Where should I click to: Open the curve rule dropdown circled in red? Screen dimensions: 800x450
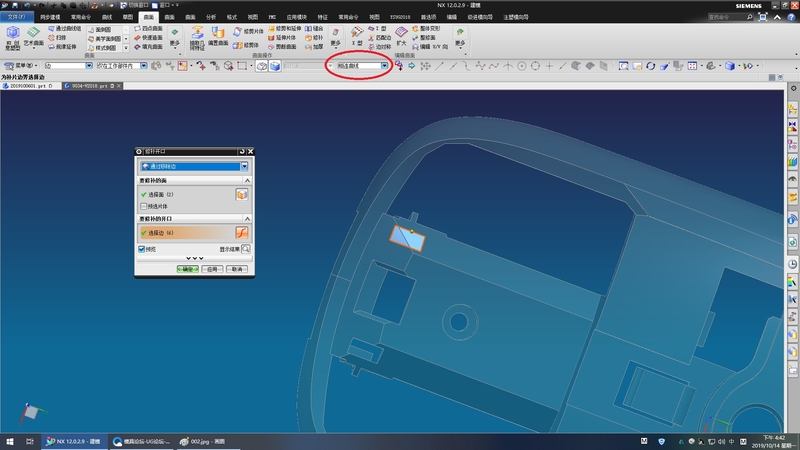(x=384, y=66)
